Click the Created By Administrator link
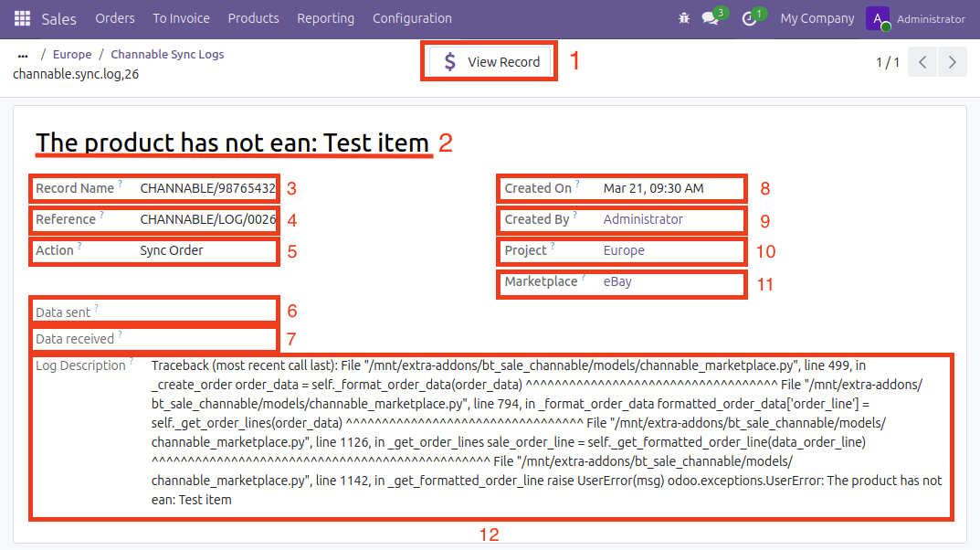The height and width of the screenshot is (550, 980). tap(643, 219)
